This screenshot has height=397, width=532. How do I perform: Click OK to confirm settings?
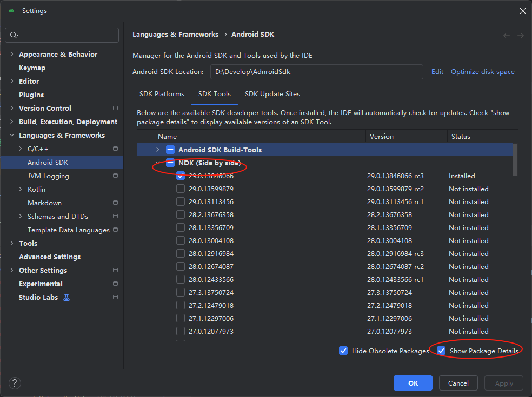click(413, 383)
